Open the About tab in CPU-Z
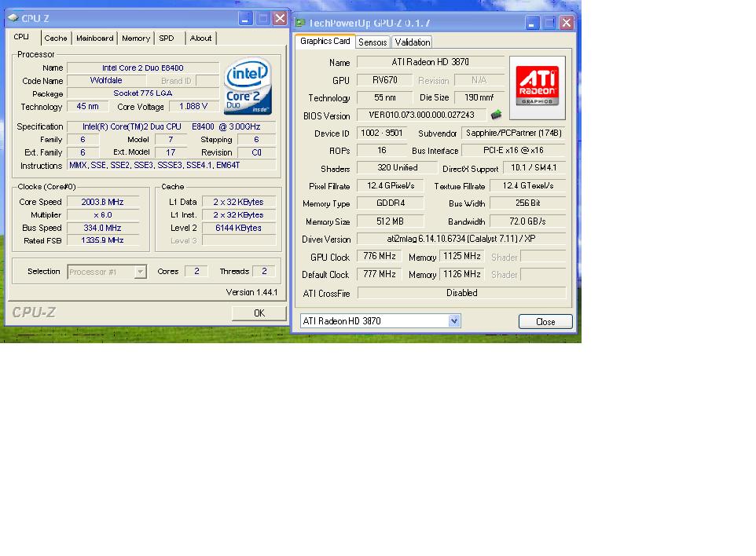The image size is (756, 556). pos(200,38)
